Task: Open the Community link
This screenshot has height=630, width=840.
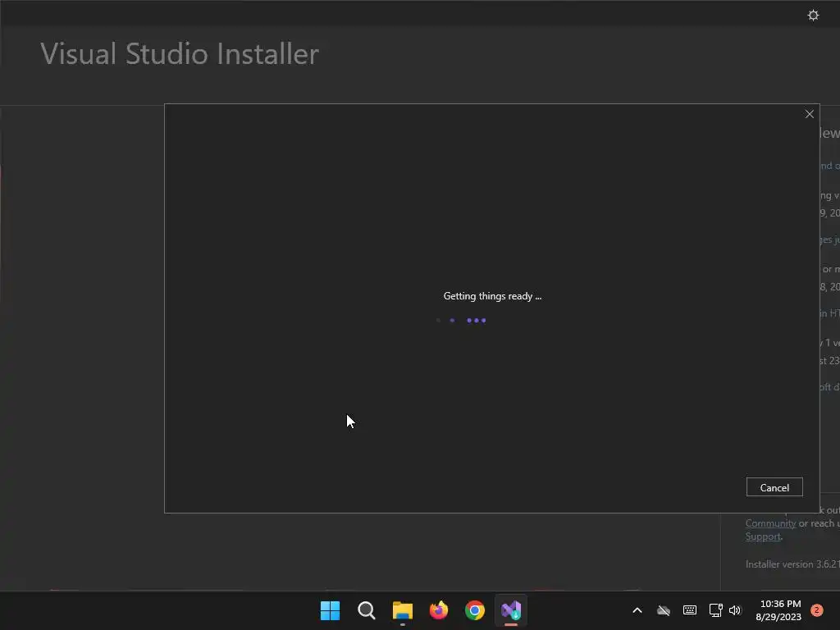Action: click(x=770, y=523)
